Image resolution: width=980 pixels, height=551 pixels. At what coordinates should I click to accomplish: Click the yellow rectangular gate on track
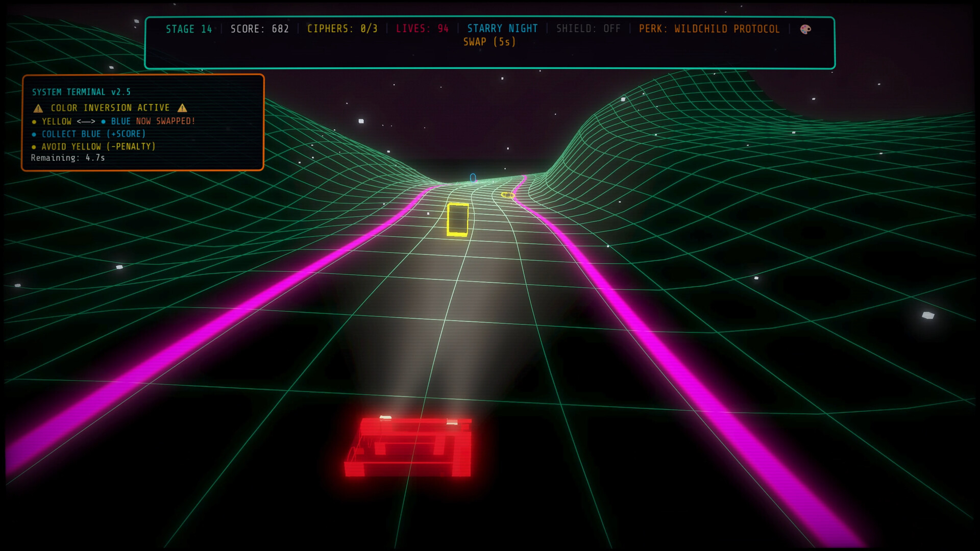458,219
